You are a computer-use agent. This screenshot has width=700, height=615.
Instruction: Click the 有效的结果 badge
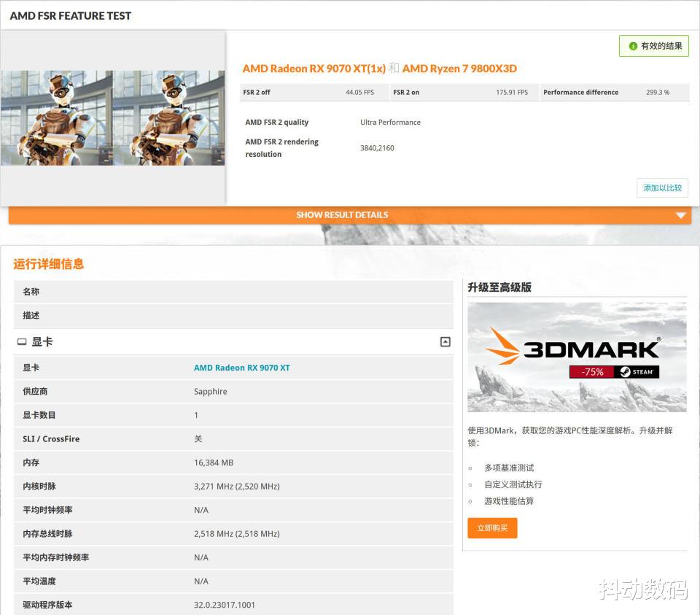[653, 46]
